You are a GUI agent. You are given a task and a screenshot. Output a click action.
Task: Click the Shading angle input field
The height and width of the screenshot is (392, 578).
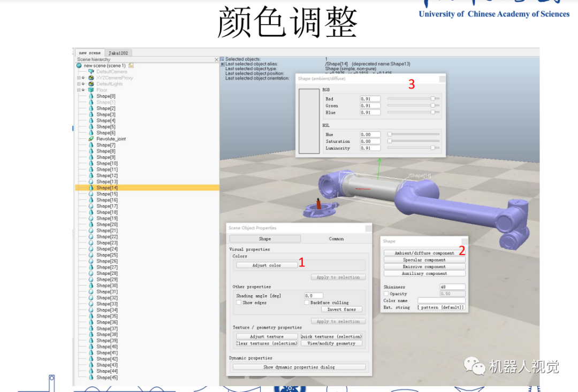tap(313, 295)
